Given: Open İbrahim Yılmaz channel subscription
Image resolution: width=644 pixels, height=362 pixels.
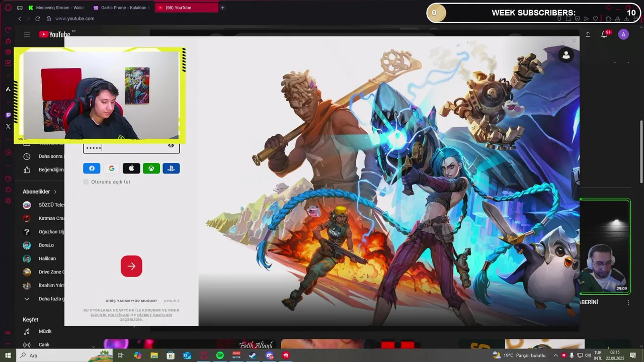Looking at the screenshot, I should click(44, 286).
